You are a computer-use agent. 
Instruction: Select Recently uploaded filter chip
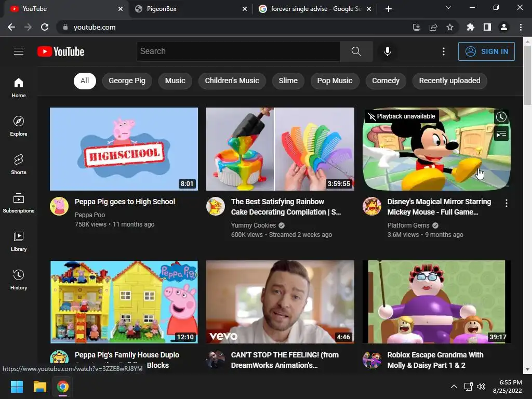(449, 81)
